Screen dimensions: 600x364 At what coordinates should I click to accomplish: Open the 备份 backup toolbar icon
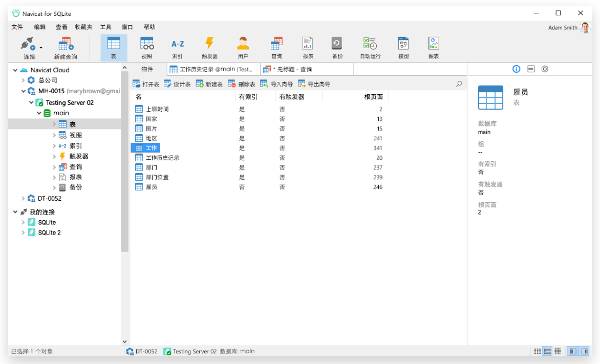[337, 48]
